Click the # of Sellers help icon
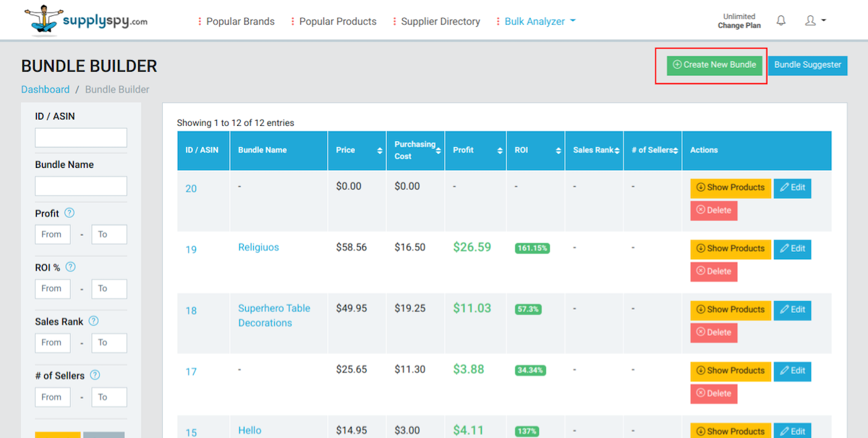 (95, 375)
